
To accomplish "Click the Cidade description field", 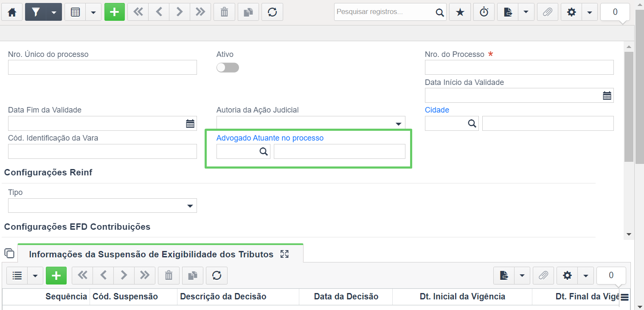I will (x=548, y=123).
